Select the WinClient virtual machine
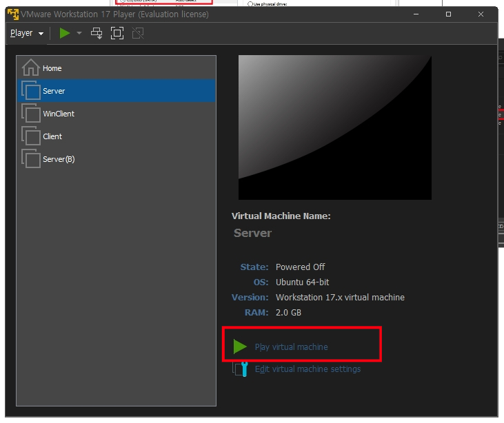The width and height of the screenshot is (504, 423). pos(116,114)
